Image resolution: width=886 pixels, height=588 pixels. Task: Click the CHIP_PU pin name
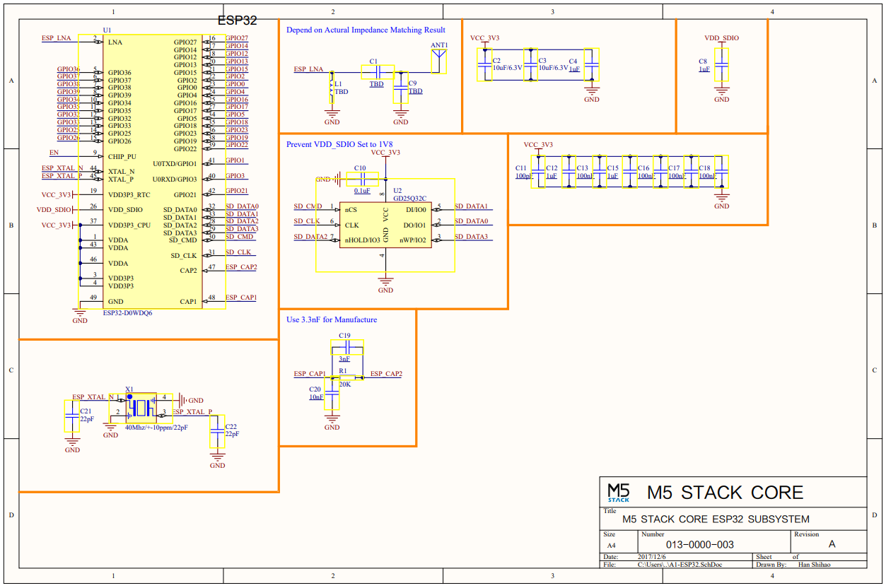122,156
